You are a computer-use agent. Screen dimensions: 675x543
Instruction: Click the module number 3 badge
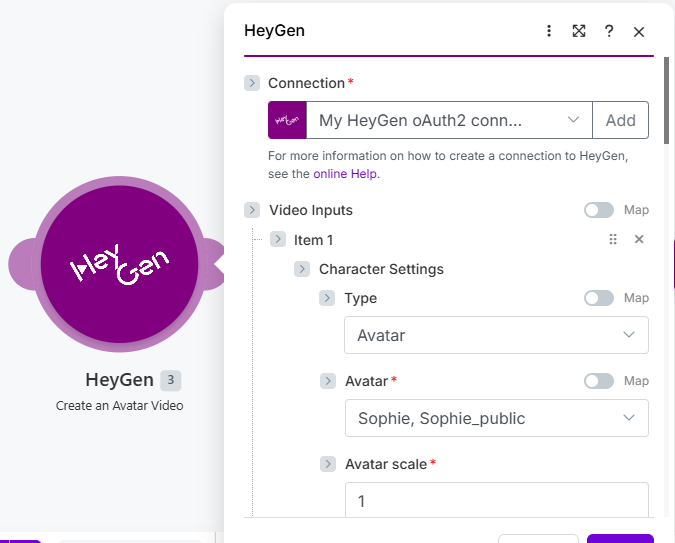click(x=170, y=380)
